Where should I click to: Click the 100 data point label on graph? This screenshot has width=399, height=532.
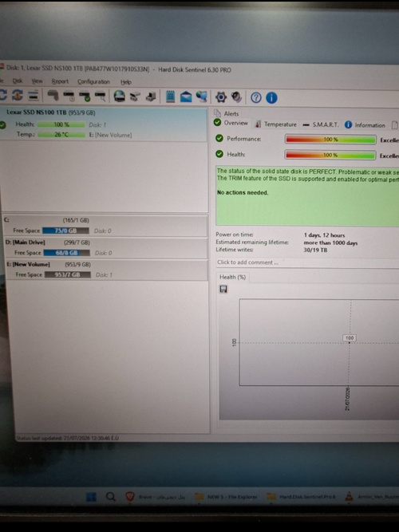pos(350,338)
